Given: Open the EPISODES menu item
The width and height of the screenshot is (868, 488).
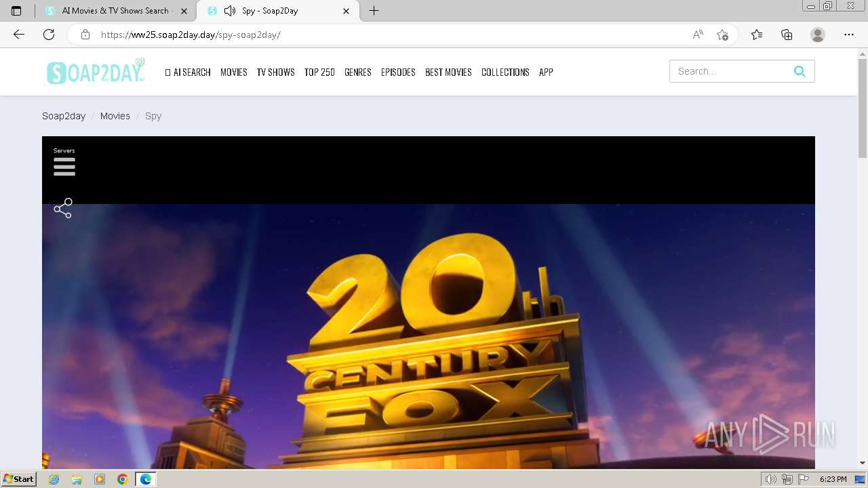Looking at the screenshot, I should pos(398,72).
